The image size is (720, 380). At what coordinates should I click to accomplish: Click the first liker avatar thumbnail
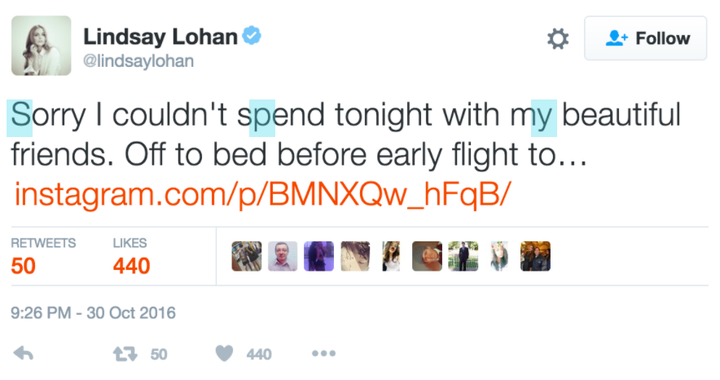pos(247,256)
